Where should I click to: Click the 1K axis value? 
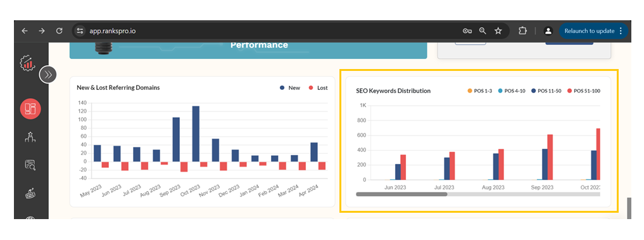coord(363,105)
